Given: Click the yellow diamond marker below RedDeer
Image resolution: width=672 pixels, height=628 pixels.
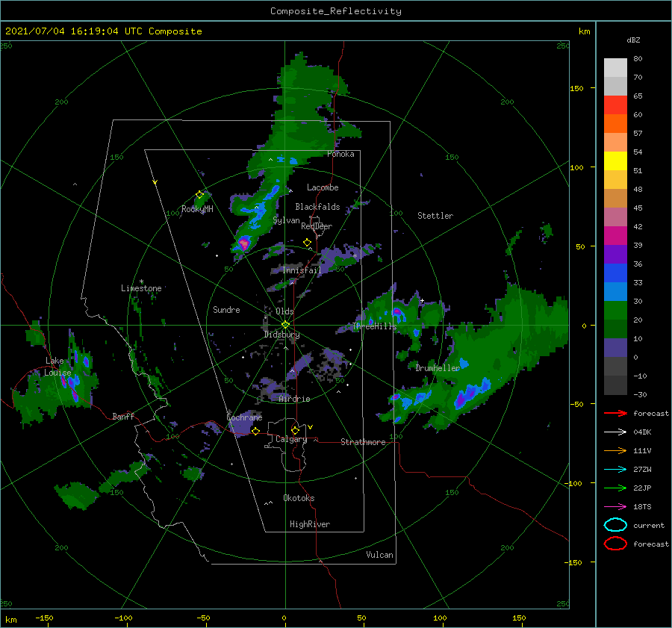Looking at the screenshot, I should (x=308, y=243).
